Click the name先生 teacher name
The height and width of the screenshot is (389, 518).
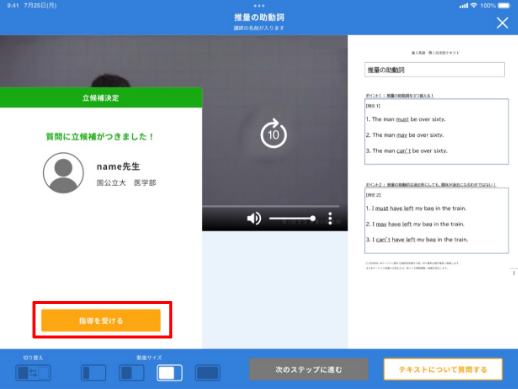tap(118, 166)
